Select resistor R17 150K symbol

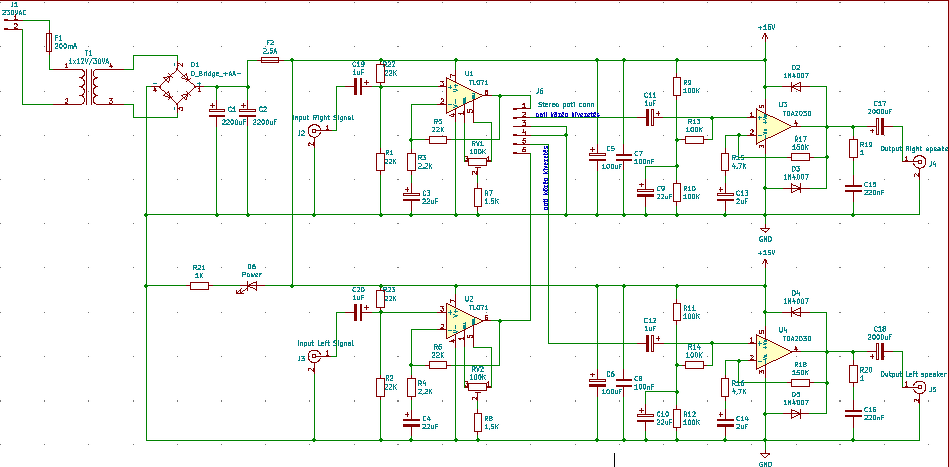coord(800,157)
